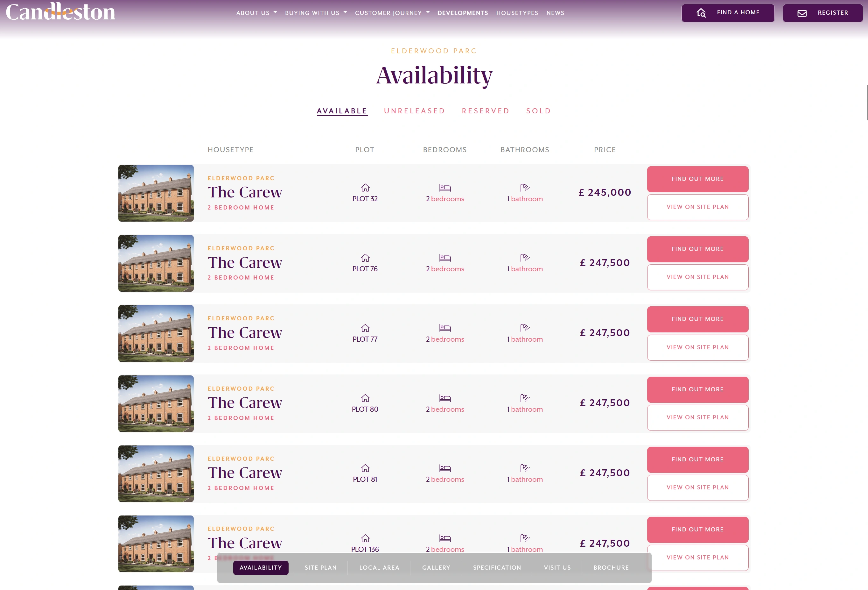Viewport: 868px width, 590px height.
Task: Select the Sold availability tab
Action: point(538,110)
